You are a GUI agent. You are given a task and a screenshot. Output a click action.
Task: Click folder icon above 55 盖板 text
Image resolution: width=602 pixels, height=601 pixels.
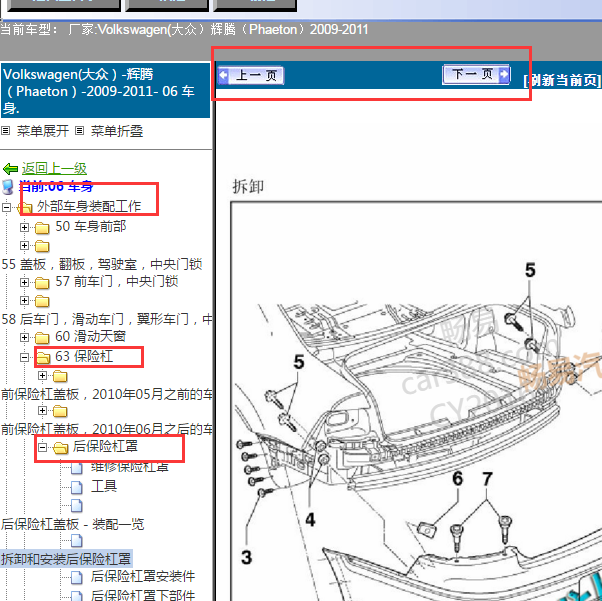tap(42, 246)
